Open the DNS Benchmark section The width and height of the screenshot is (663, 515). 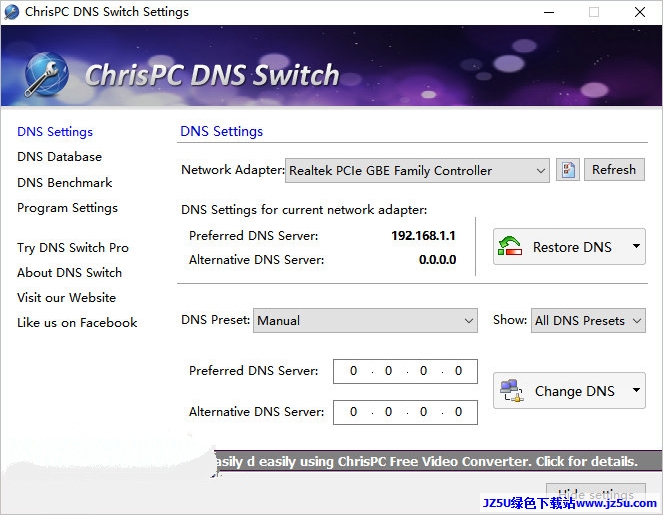click(65, 183)
